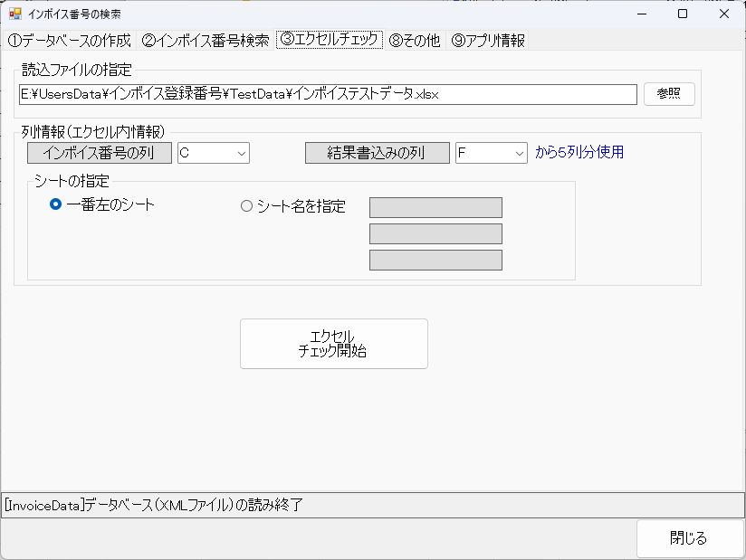
Task: Open the ⑧その他 tab
Action: pyautogui.click(x=415, y=41)
